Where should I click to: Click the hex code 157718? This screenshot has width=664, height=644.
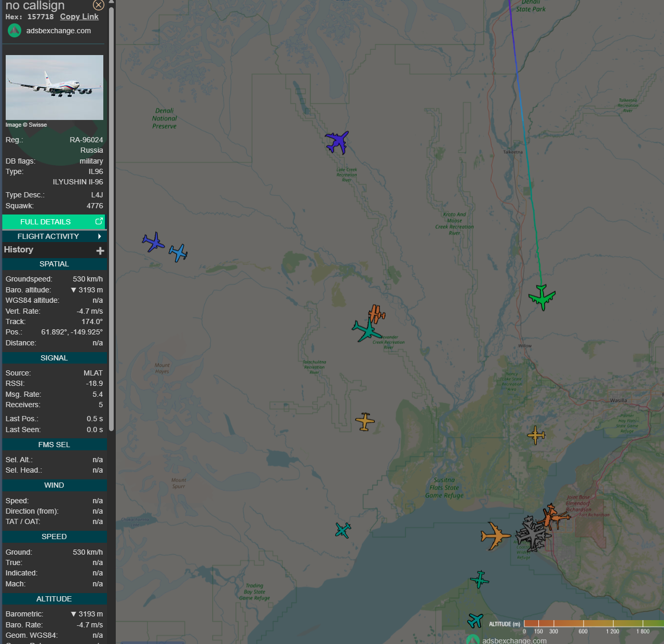pyautogui.click(x=40, y=17)
